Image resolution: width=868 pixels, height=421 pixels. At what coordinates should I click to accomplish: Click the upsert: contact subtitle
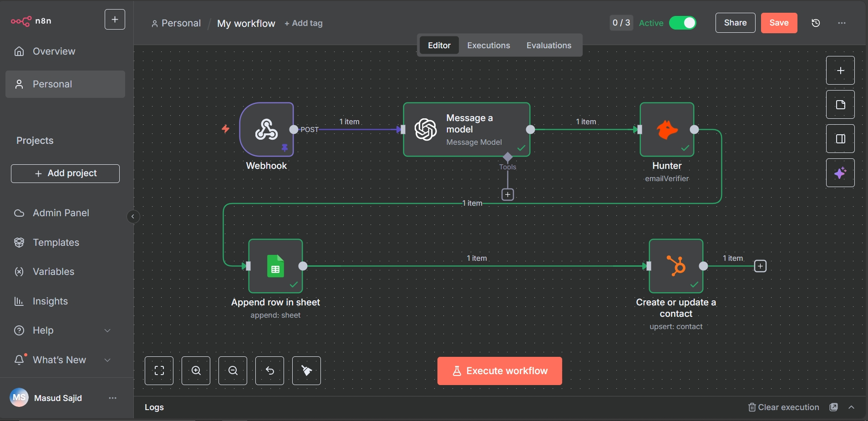tap(676, 327)
